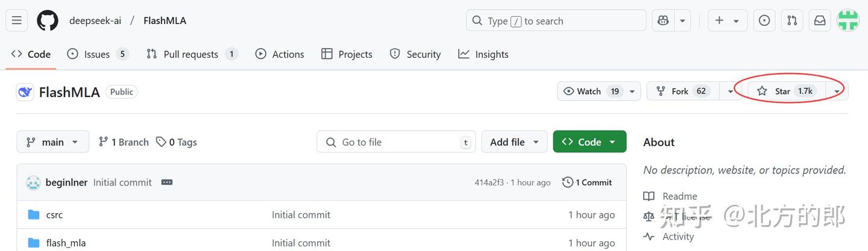868x251 pixels.
Task: Switch to the Issues tab
Action: pos(97,54)
